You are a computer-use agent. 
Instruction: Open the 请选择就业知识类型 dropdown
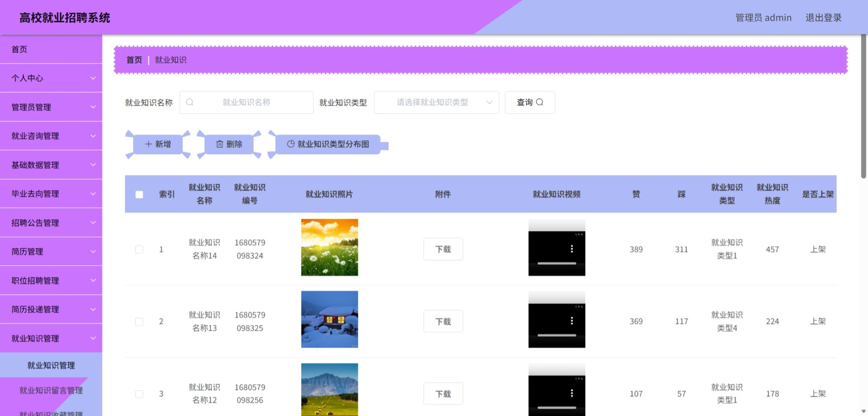437,102
